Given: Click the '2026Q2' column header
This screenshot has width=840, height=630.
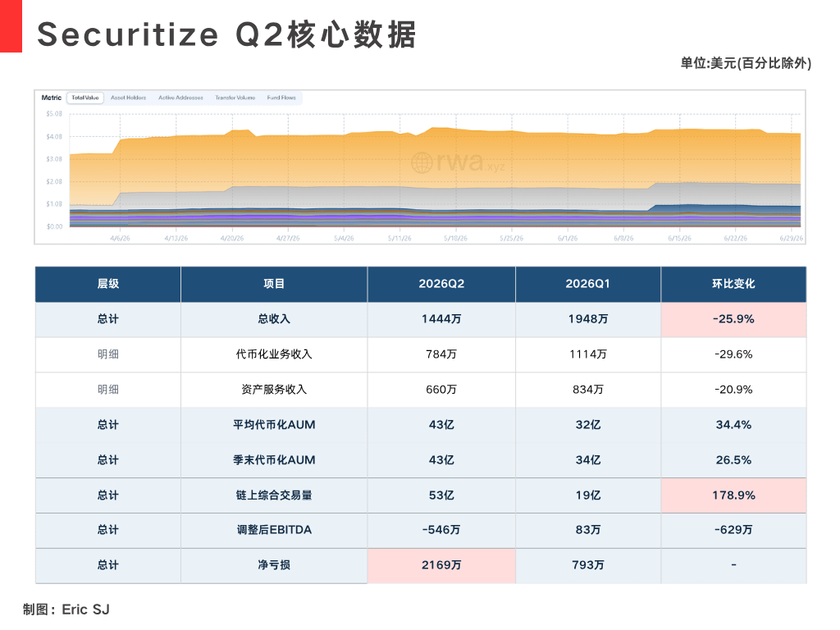Looking at the screenshot, I should click(441, 284).
